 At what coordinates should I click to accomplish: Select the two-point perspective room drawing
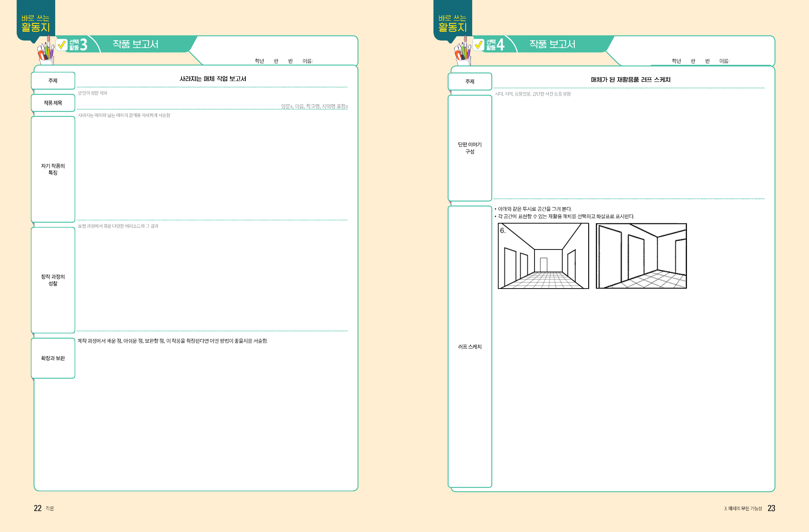click(x=641, y=256)
